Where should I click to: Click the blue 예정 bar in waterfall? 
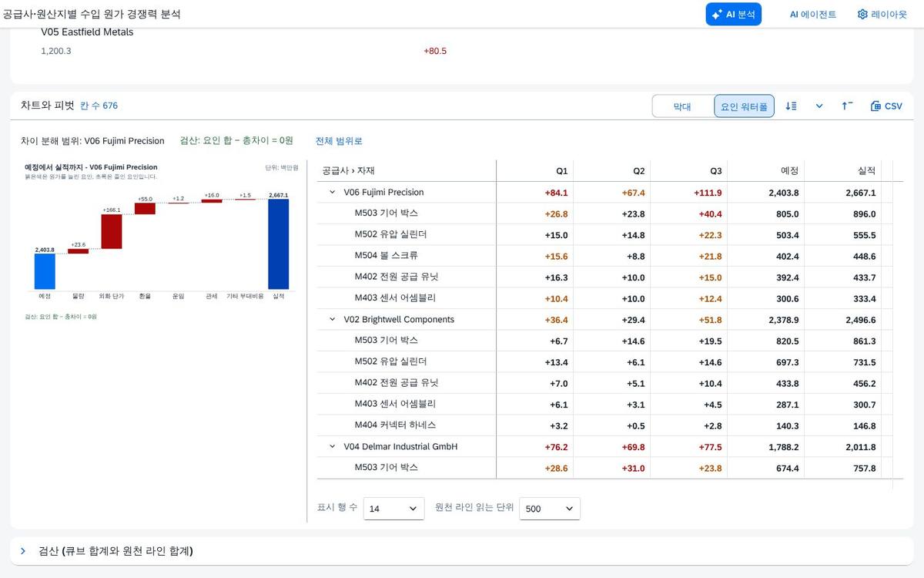(45, 271)
